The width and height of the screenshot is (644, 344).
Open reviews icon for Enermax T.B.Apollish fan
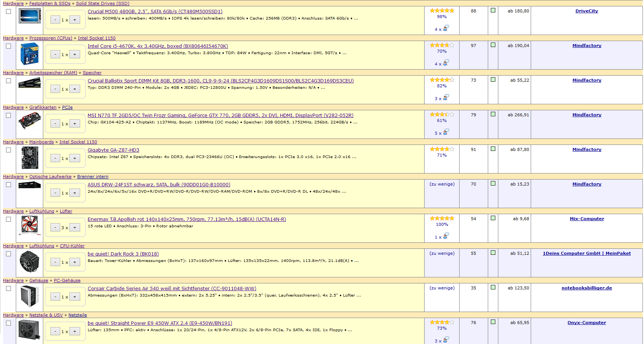(x=446, y=236)
